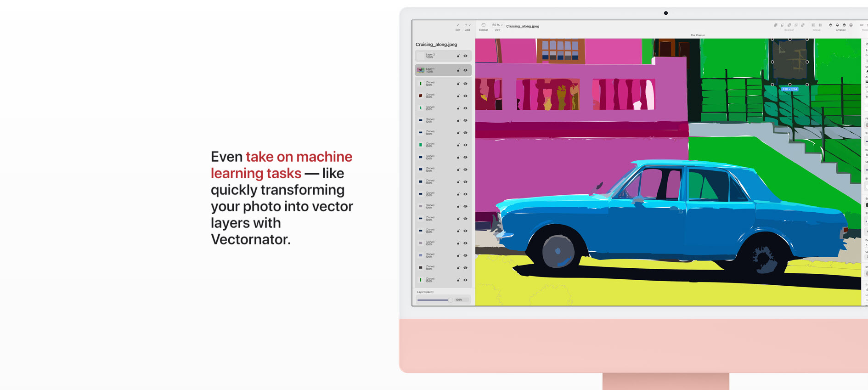
Task: Toggle the Sidebar panel icon
Action: (483, 25)
